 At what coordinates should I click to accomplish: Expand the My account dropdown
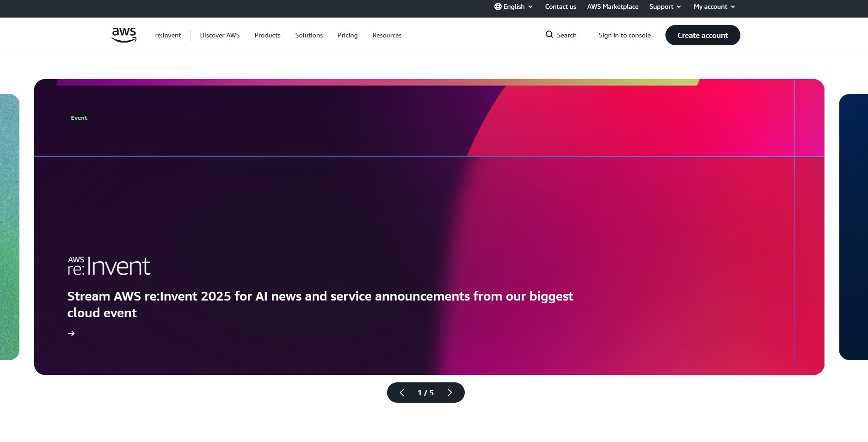714,6
